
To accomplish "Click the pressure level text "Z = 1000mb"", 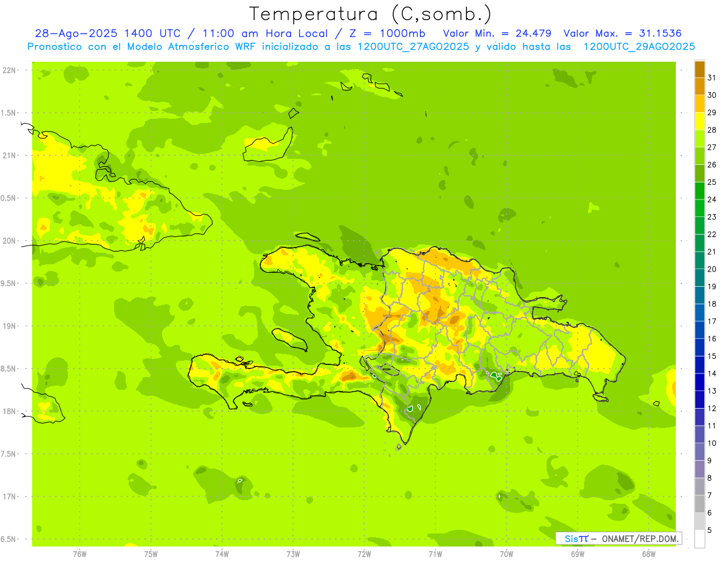I will point(387,33).
